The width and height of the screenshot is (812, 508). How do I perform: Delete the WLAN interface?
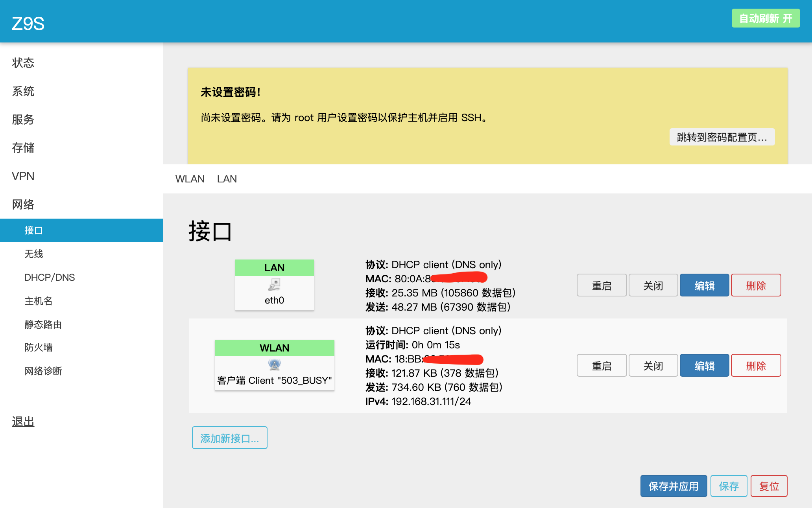point(756,366)
